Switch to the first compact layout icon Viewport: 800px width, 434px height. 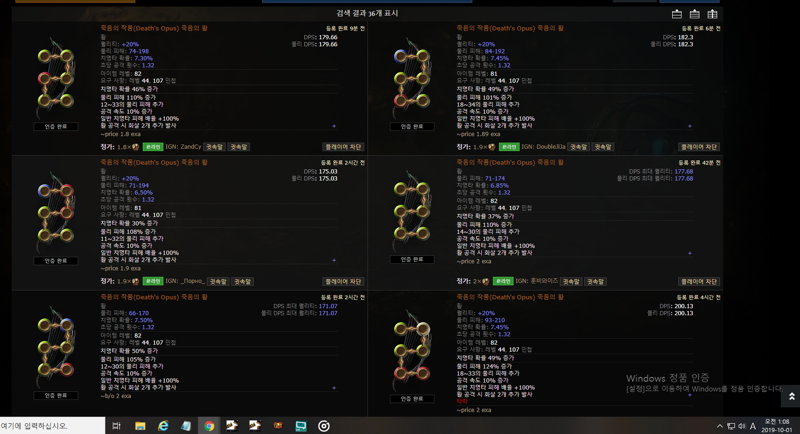[x=677, y=14]
